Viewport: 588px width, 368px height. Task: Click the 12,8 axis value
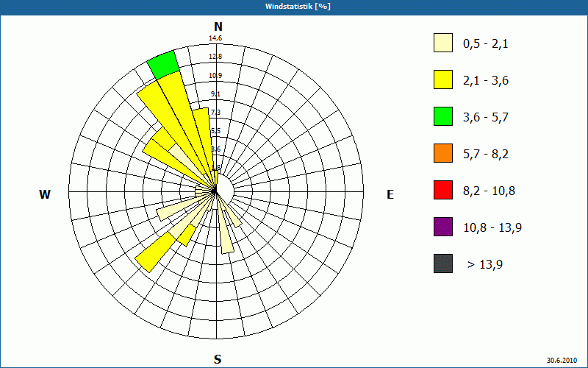(x=215, y=57)
